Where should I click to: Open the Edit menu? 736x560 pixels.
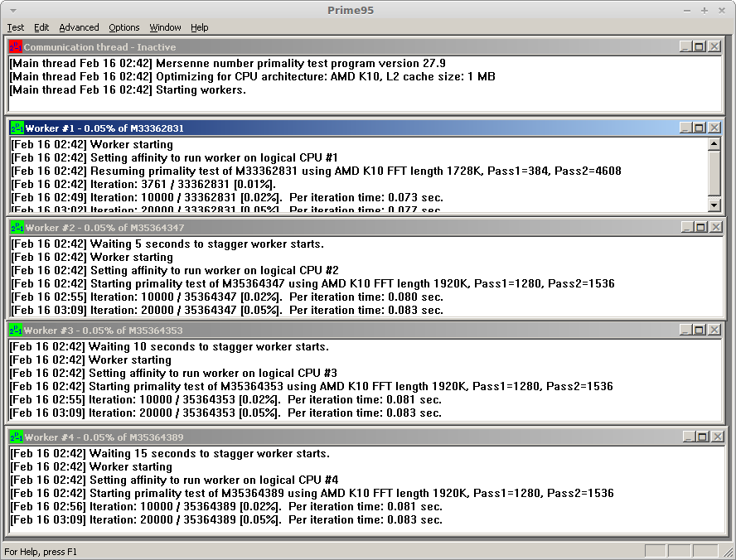click(x=41, y=27)
